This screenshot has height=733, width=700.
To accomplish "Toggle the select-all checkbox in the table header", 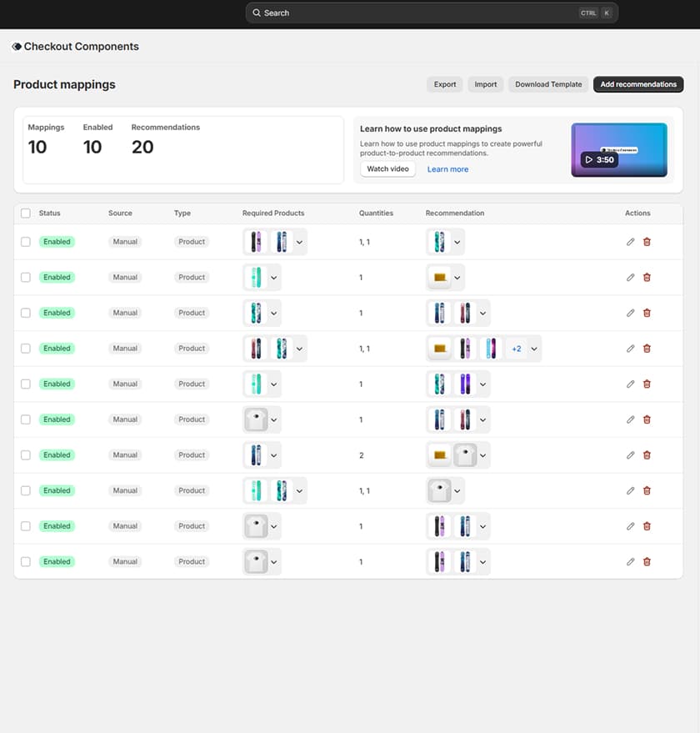I will tap(26, 213).
